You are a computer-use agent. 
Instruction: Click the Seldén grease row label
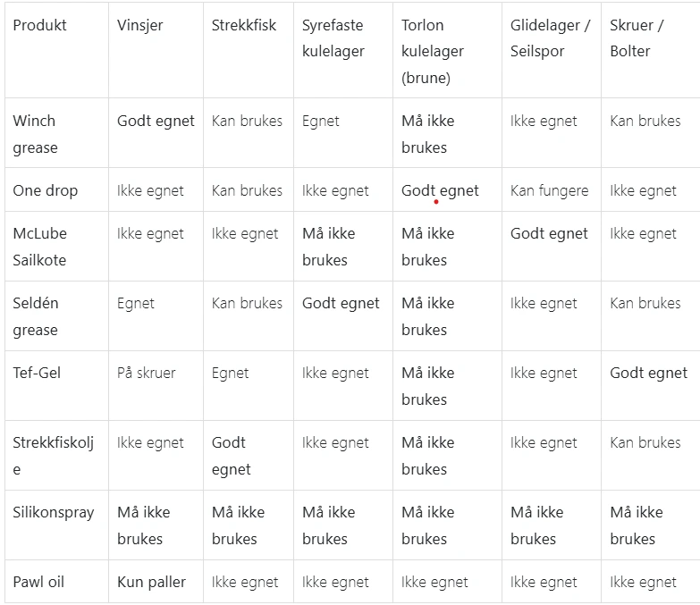pos(36,316)
